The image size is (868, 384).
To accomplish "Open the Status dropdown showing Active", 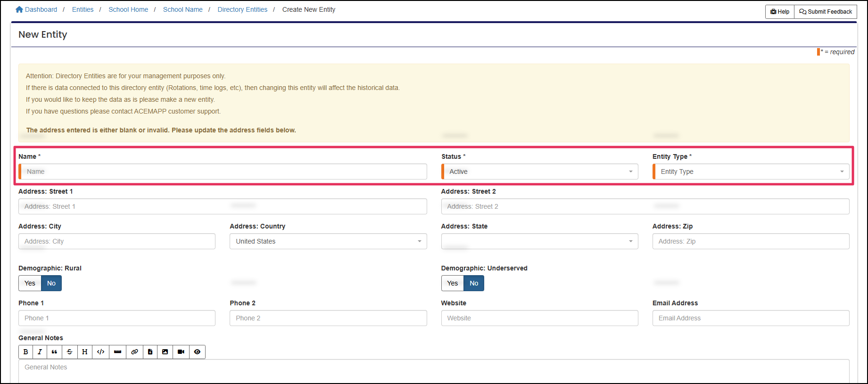I will [x=540, y=172].
